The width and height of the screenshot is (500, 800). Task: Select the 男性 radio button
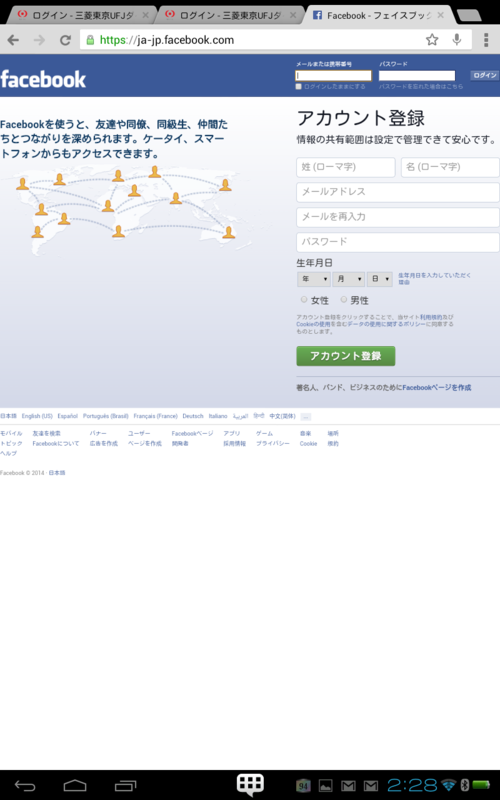tap(344, 299)
